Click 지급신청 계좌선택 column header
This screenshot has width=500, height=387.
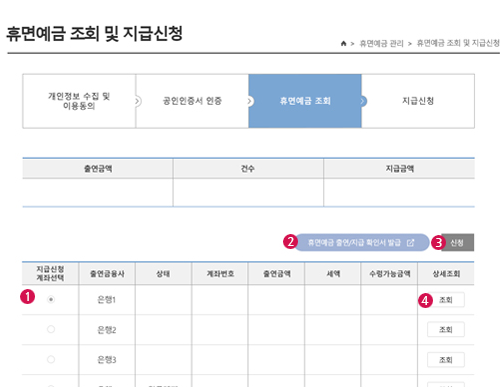[x=50, y=274]
